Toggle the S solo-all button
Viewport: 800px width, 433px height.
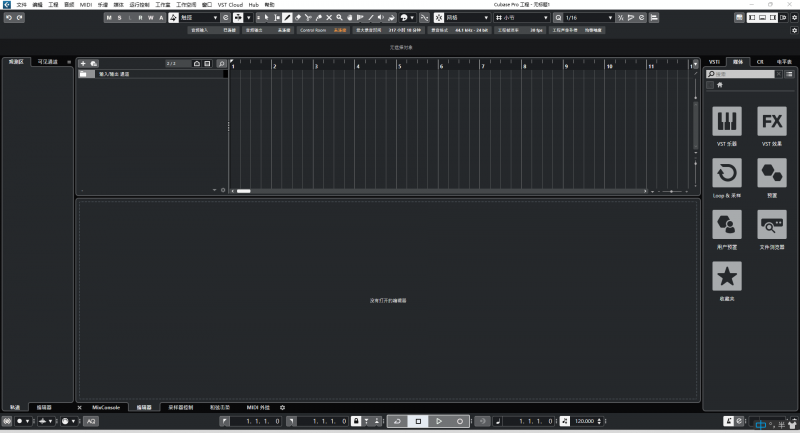coord(120,18)
